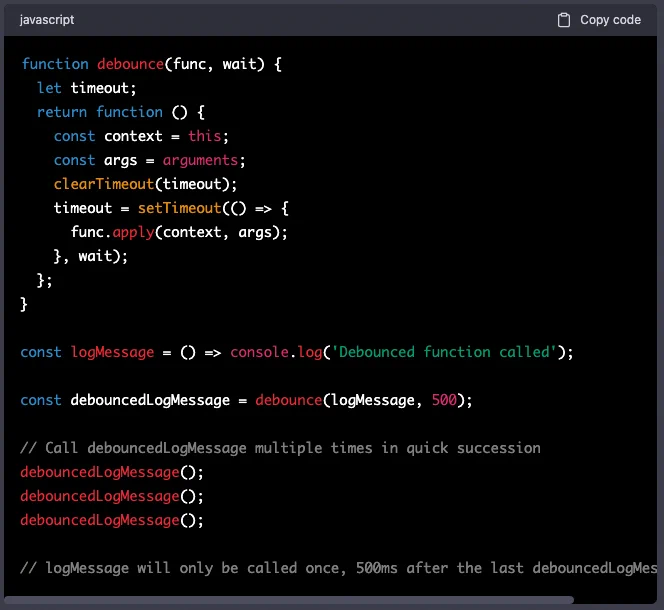
Task: Click the first debouncedLogMessage() call line
Action: pyautogui.click(x=112, y=472)
